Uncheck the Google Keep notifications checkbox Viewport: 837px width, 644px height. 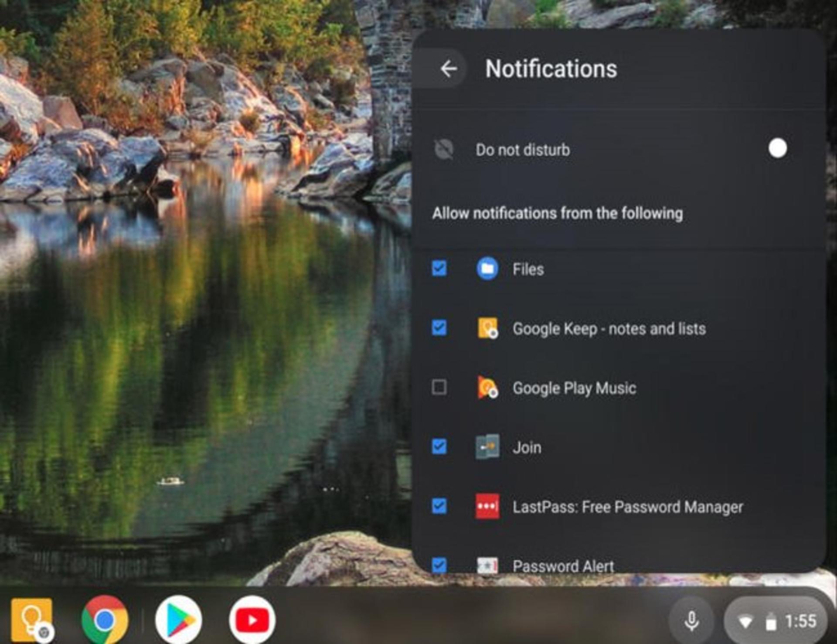tap(439, 328)
